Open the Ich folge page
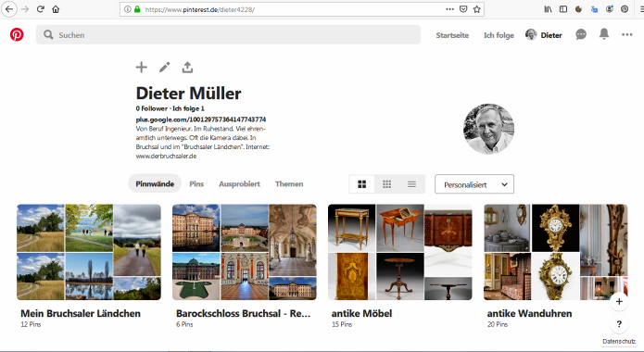 click(x=499, y=35)
